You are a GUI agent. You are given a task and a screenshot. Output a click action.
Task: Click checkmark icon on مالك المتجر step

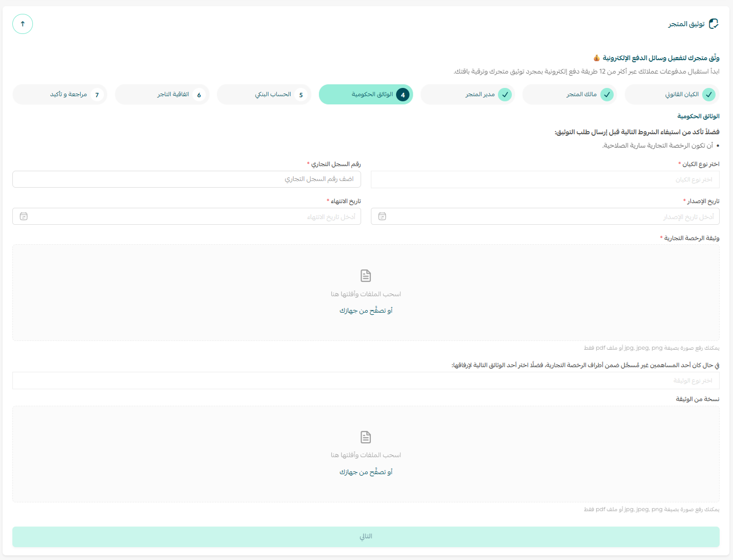607,95
